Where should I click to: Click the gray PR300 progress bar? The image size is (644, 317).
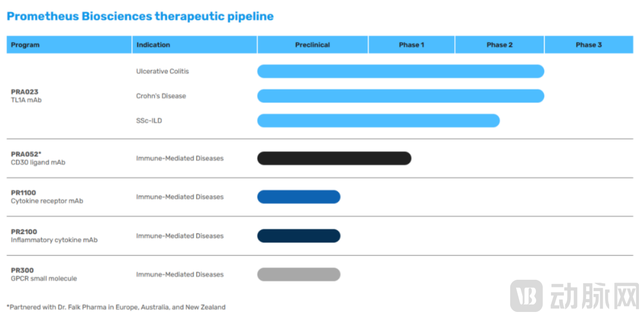(x=299, y=275)
